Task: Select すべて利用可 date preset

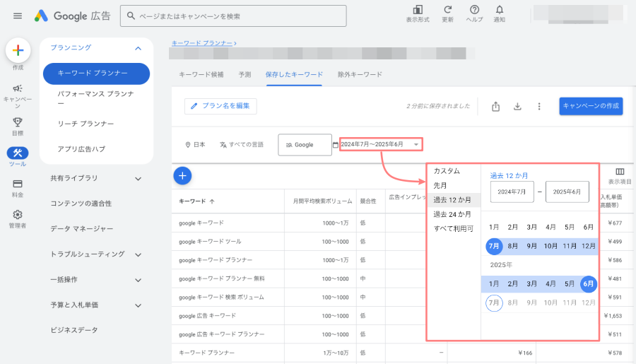Action: point(454,229)
